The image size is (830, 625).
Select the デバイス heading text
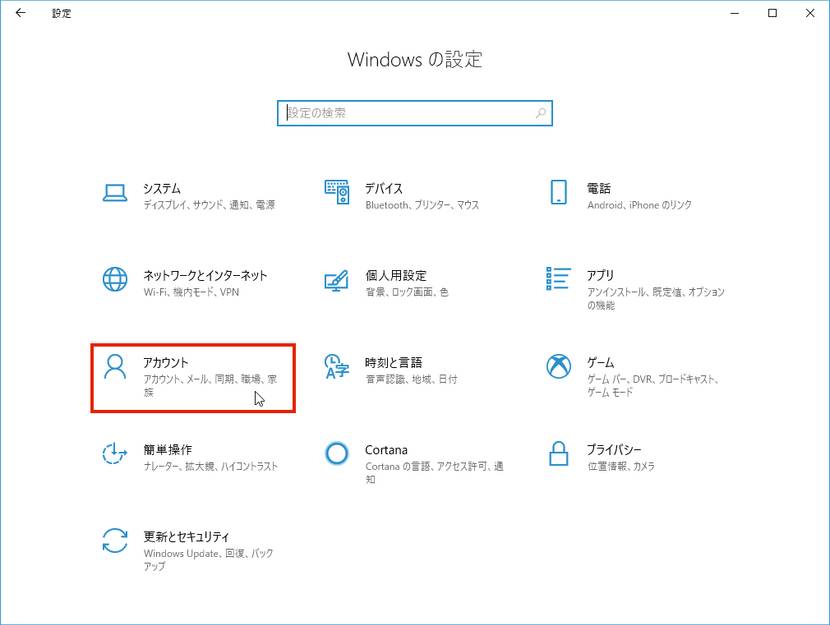point(384,189)
